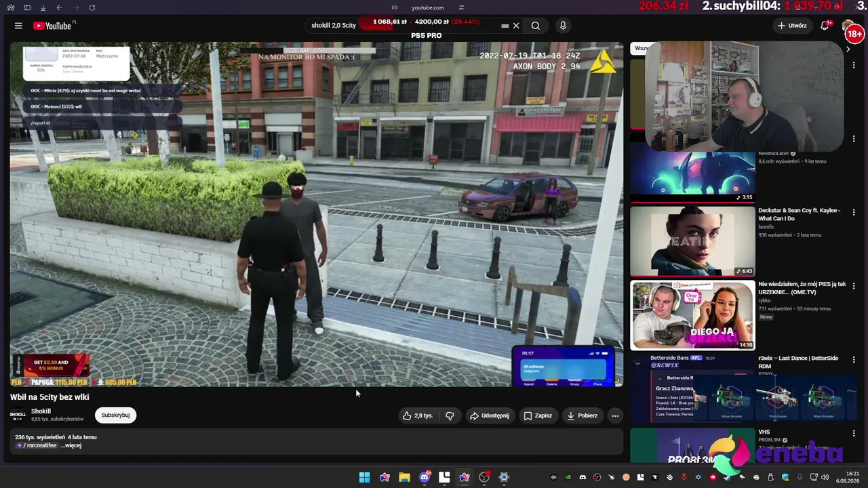Image resolution: width=868 pixels, height=488 pixels.
Task: Click the youtube.com address bar
Action: pyautogui.click(x=428, y=7)
